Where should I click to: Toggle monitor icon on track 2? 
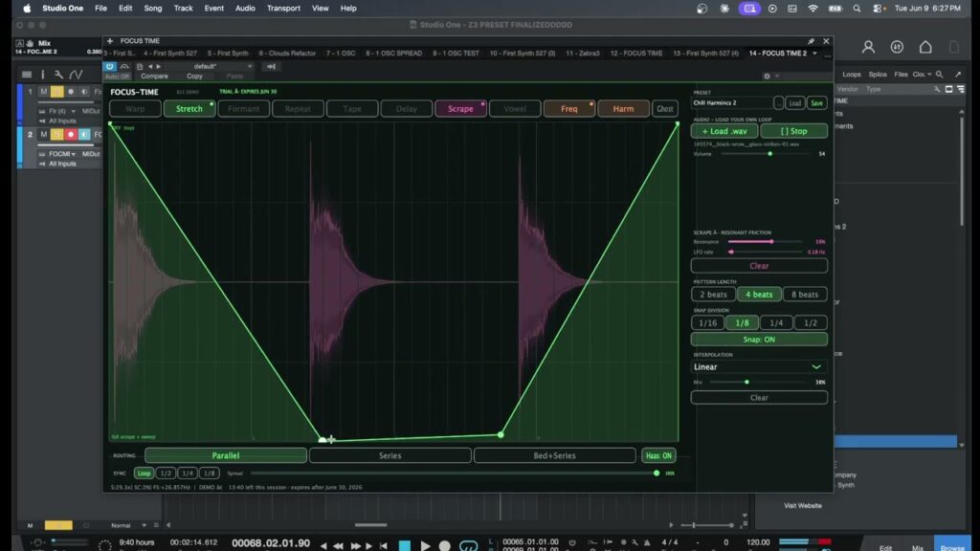[x=84, y=134]
